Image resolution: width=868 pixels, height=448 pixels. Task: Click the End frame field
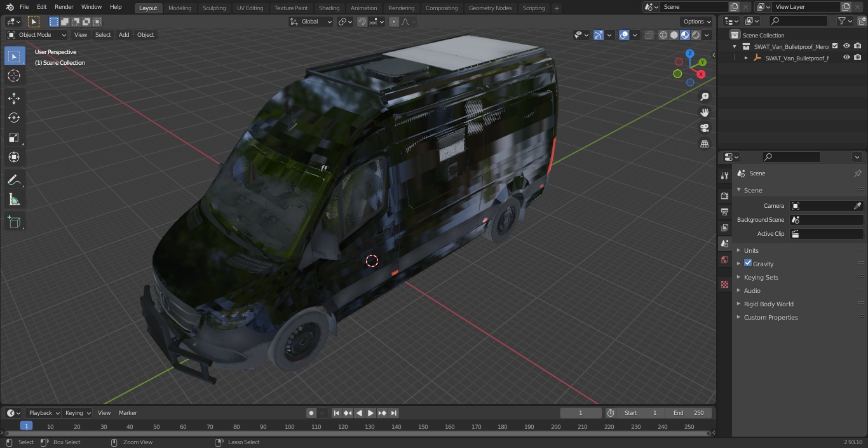click(689, 413)
